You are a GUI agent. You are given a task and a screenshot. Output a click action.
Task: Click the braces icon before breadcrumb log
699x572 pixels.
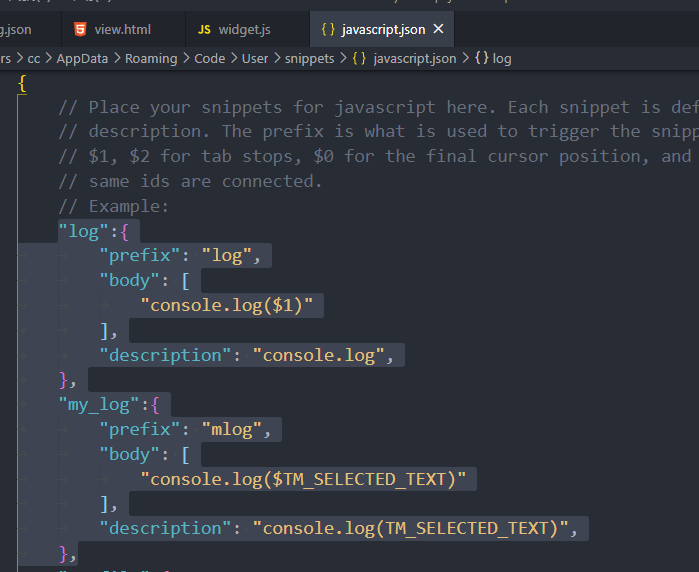point(482,58)
